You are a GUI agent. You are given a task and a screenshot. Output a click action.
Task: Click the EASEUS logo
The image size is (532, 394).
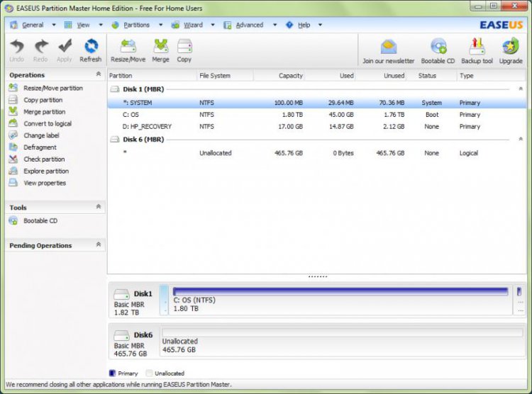501,25
